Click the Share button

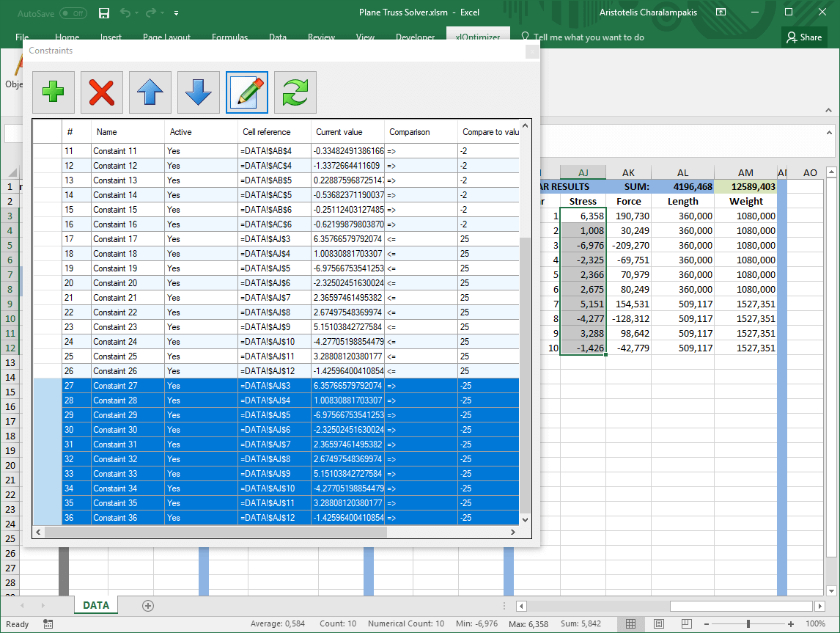pos(803,37)
